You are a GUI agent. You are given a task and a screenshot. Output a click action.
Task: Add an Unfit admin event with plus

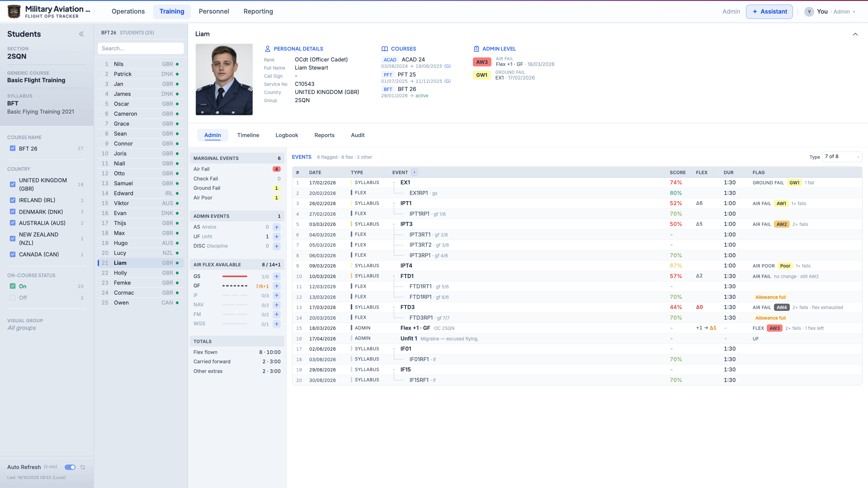276,236
